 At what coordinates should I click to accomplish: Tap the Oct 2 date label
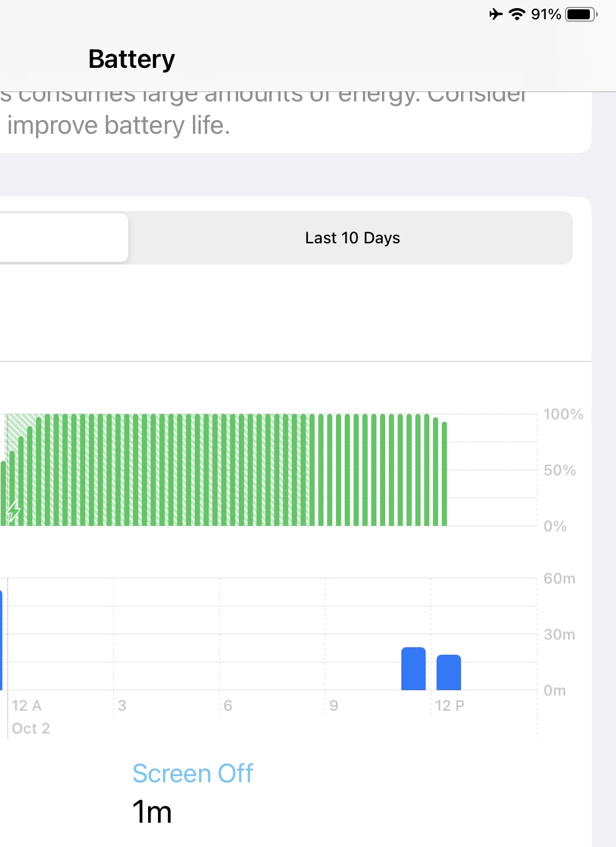(30, 728)
